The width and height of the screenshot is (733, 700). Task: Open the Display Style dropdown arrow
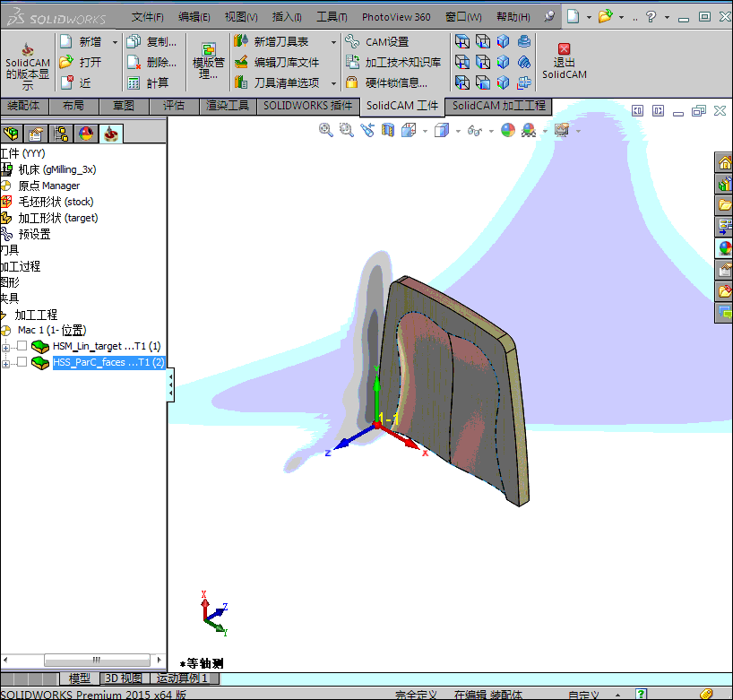[x=458, y=131]
